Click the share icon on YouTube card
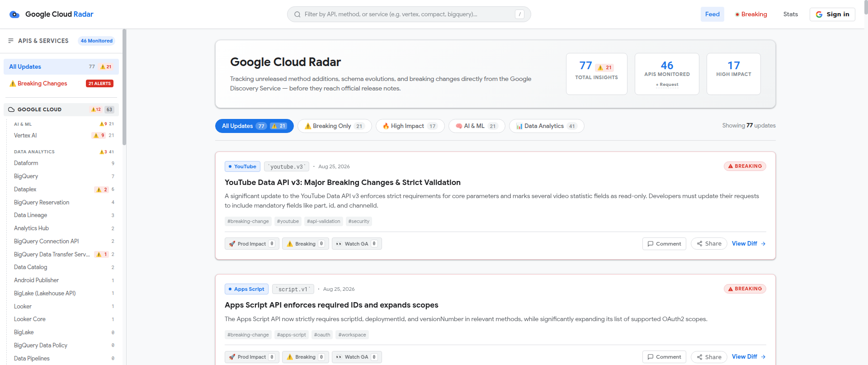 pyautogui.click(x=699, y=244)
